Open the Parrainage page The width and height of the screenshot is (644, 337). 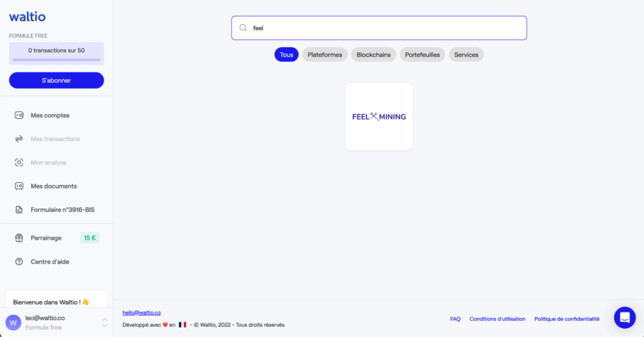tap(46, 238)
